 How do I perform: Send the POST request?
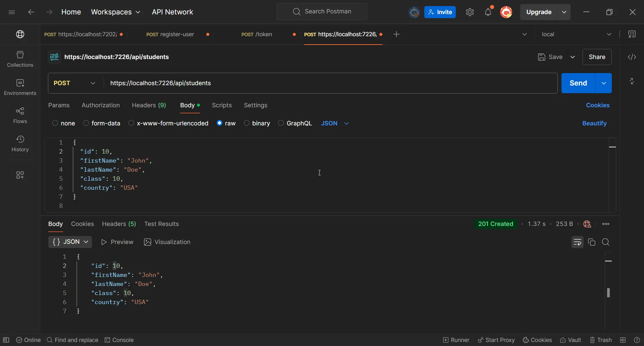pyautogui.click(x=578, y=83)
